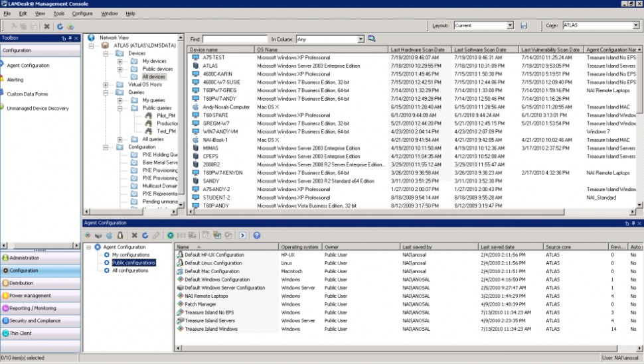
Task: Open the Configure menu
Action: pos(82,13)
